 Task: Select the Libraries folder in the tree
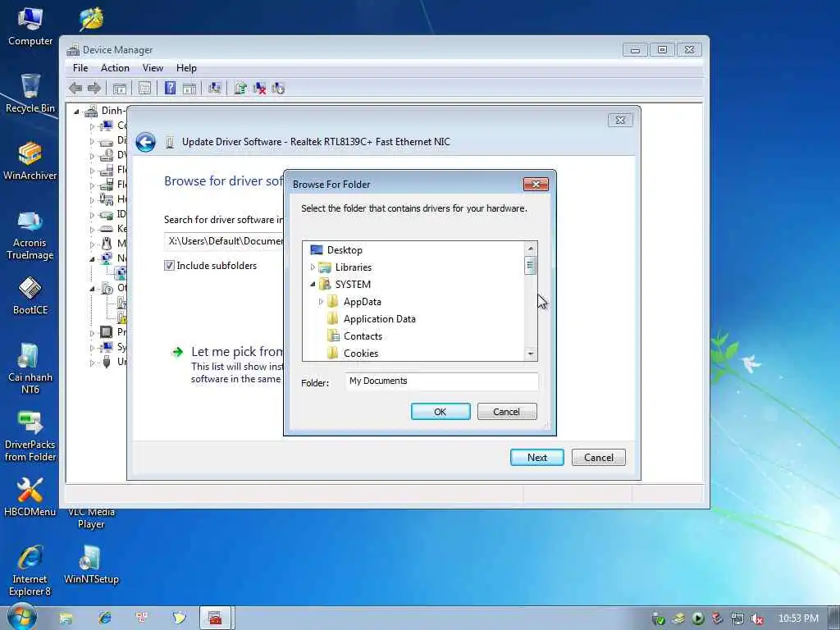click(x=353, y=267)
